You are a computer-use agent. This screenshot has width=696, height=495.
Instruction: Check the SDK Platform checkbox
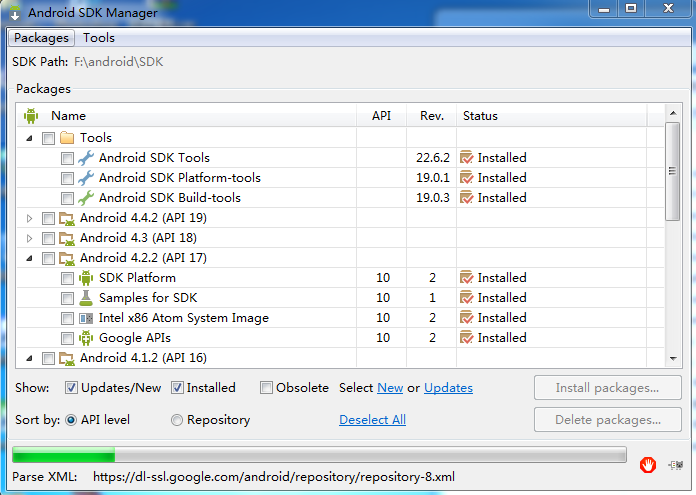67,278
